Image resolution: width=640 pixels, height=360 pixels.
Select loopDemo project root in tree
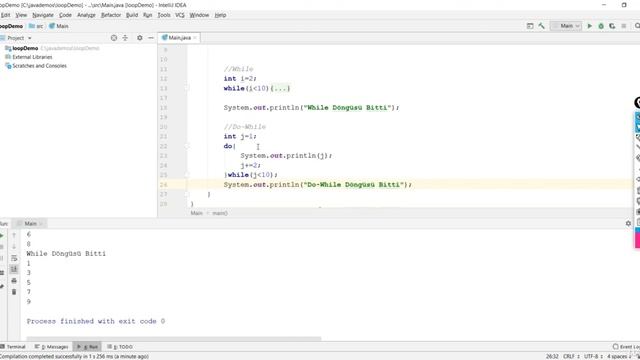pyautogui.click(x=25, y=48)
